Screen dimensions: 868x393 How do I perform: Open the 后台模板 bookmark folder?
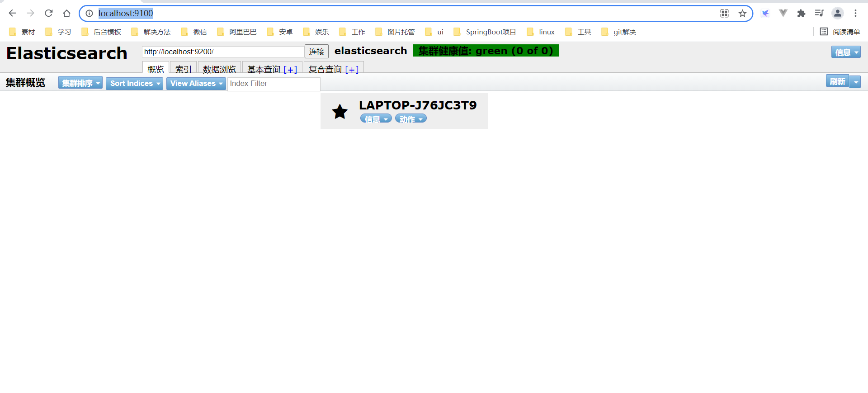pyautogui.click(x=101, y=32)
